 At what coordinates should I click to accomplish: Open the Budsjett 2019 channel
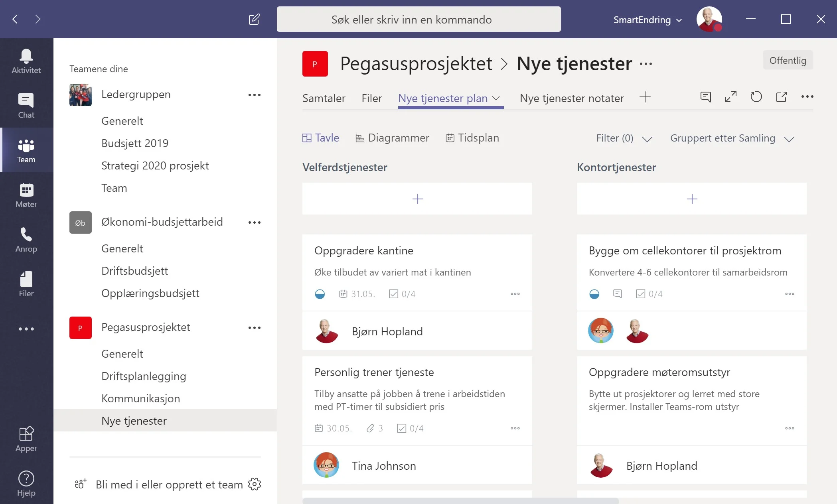pyautogui.click(x=135, y=143)
